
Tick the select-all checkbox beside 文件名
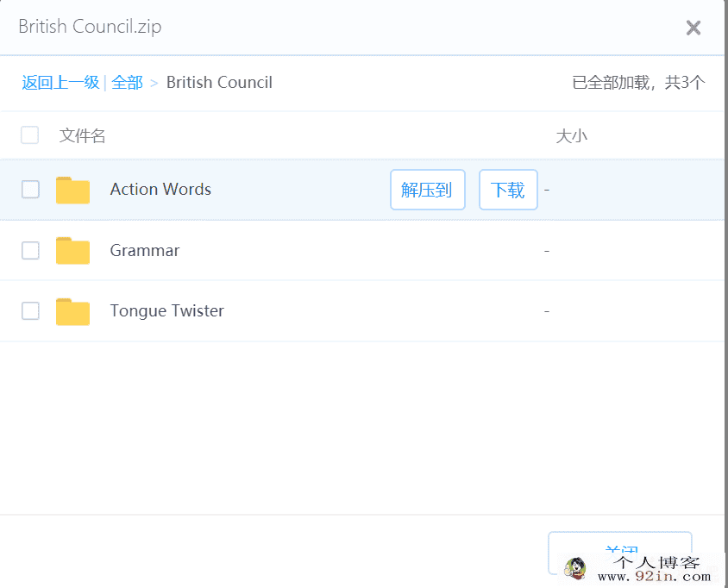click(x=29, y=135)
